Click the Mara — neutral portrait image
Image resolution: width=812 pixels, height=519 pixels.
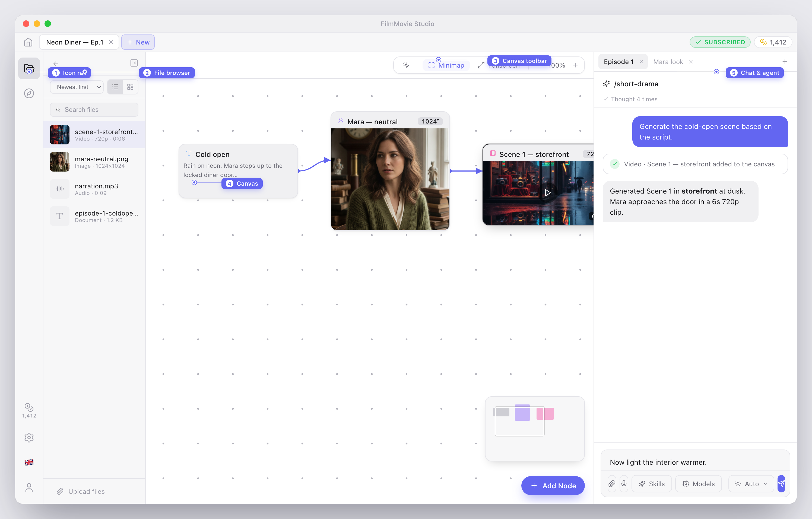[x=390, y=179]
